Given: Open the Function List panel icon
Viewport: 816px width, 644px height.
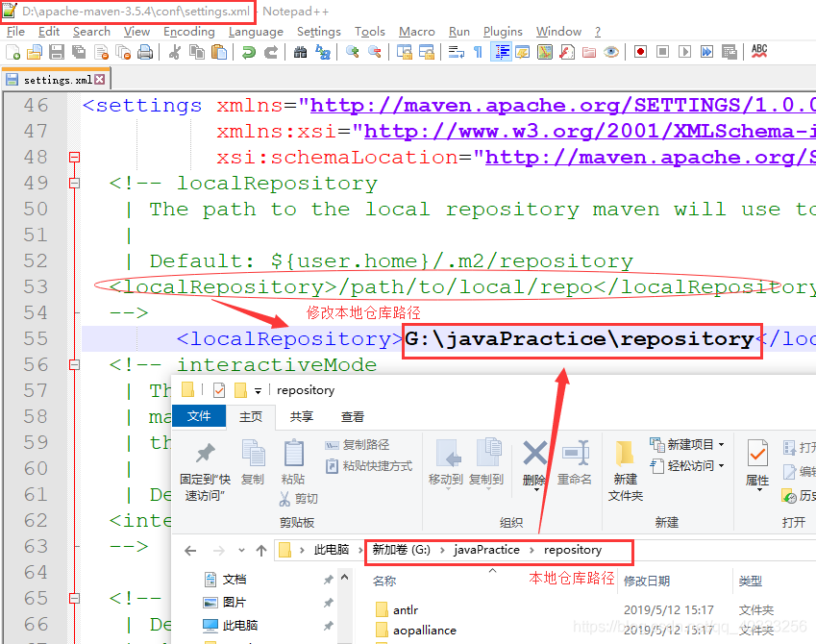Looking at the screenshot, I should (567, 52).
